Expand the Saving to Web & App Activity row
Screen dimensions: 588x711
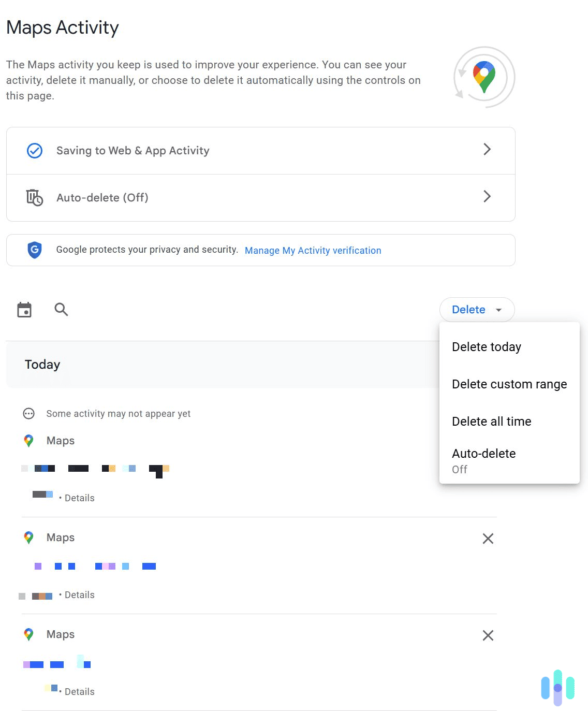coord(487,149)
